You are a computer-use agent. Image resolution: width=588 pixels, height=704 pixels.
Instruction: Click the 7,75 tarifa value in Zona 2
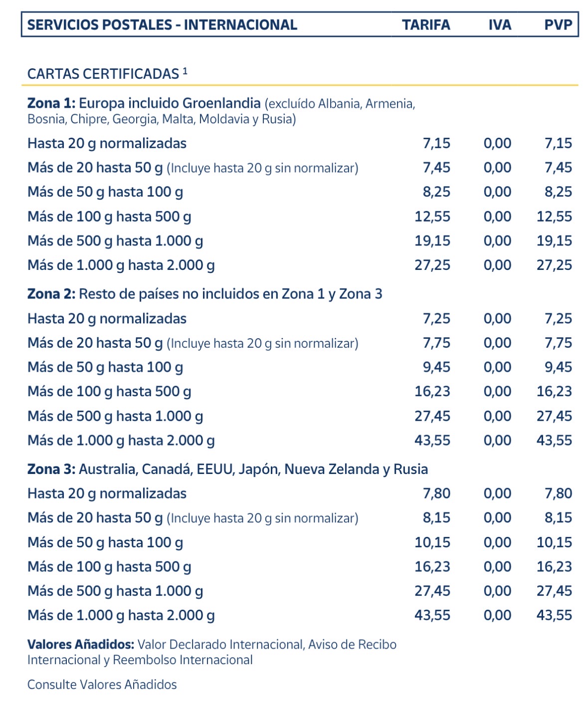[x=436, y=343]
